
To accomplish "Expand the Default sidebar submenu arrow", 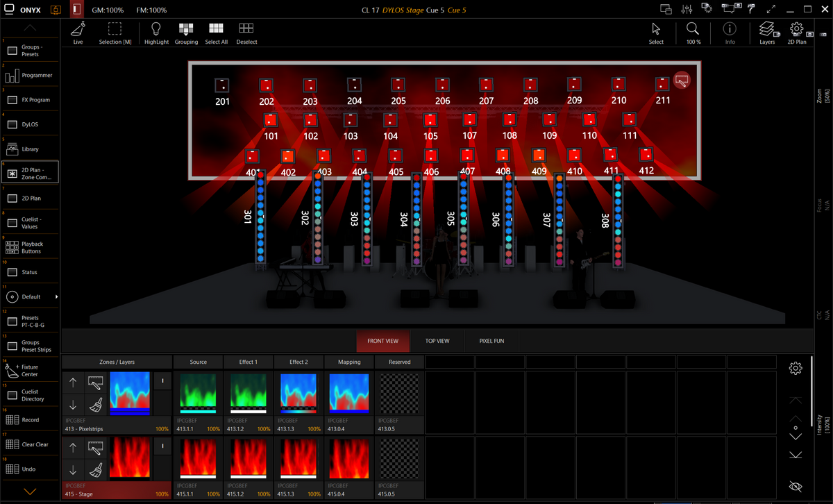I will coord(56,296).
